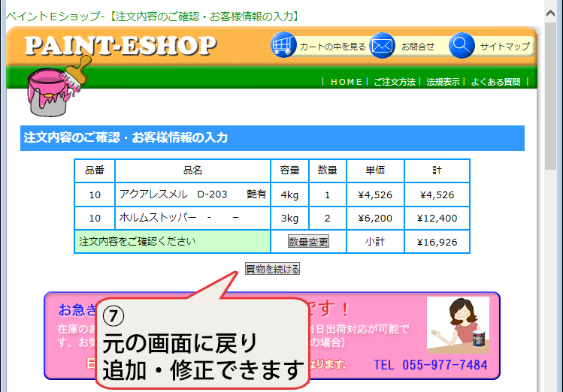Click the green page title text at top
563x392 pixels.
[153, 17]
